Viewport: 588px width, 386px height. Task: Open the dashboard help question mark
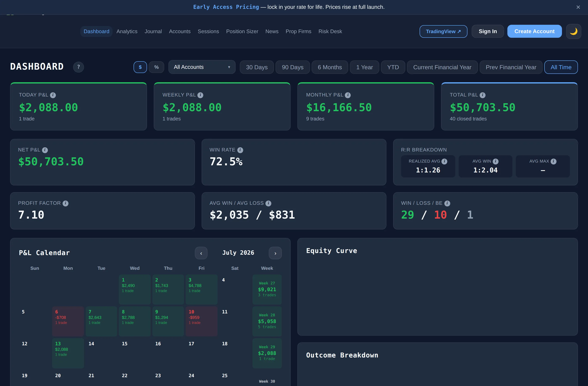click(78, 67)
